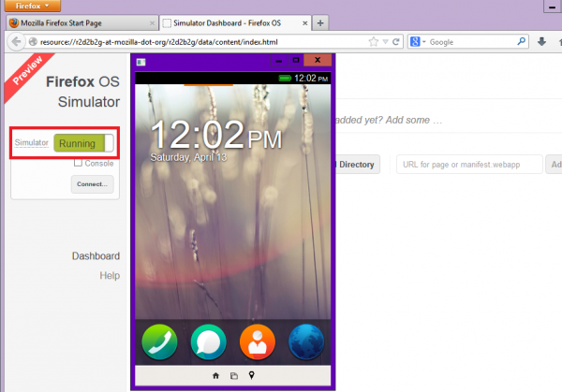Screen dimensions: 562x392
Task: Click the simulator window menu icon
Action: [140, 63]
